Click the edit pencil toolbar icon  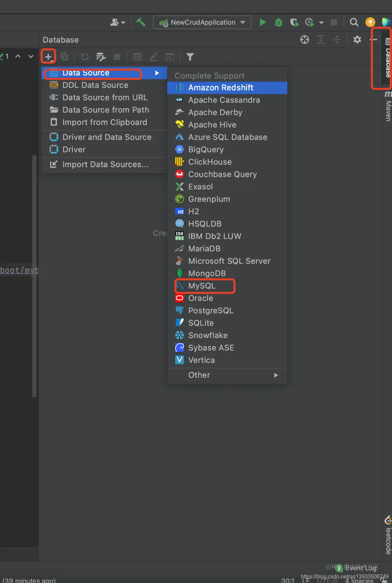click(153, 57)
